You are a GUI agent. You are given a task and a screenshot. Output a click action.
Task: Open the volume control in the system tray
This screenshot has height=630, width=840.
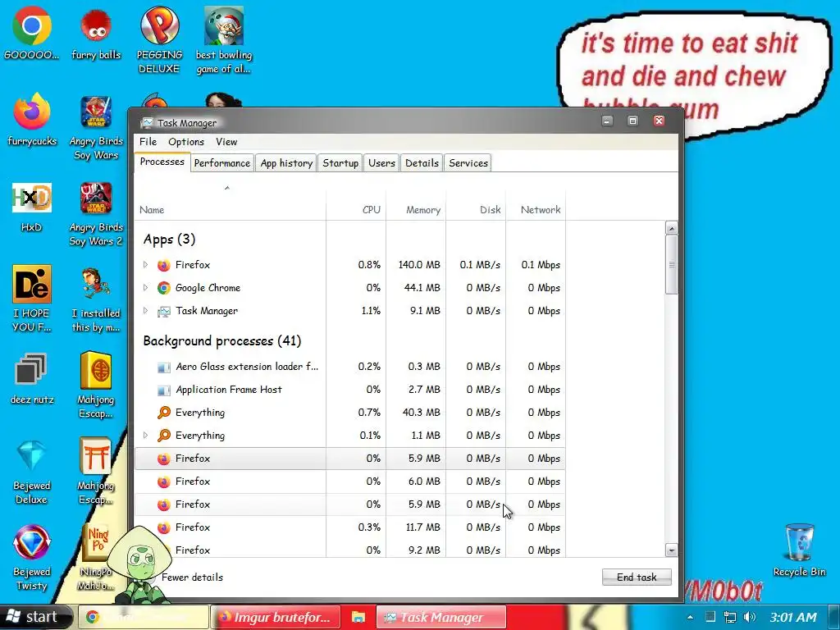[750, 617]
